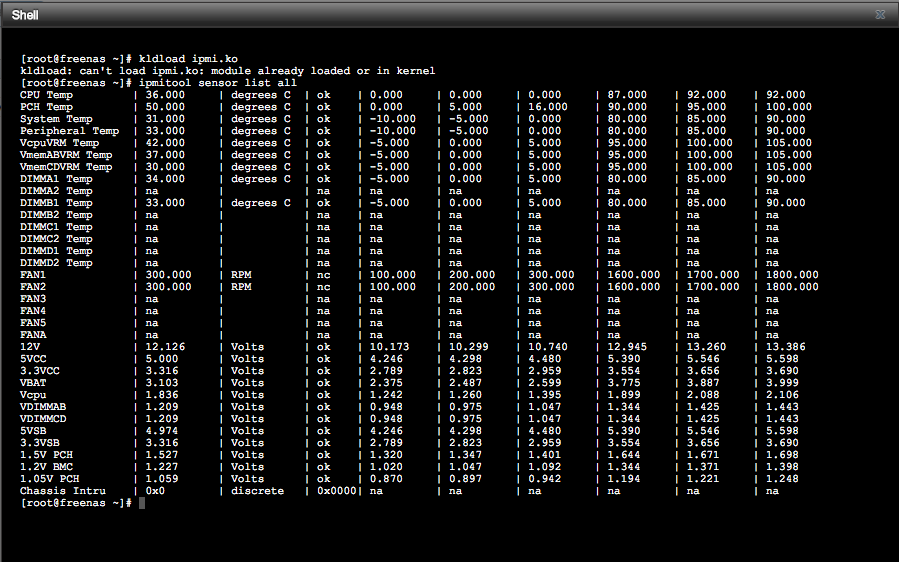Click the 'DIMMC1 Temp' label

(56, 228)
